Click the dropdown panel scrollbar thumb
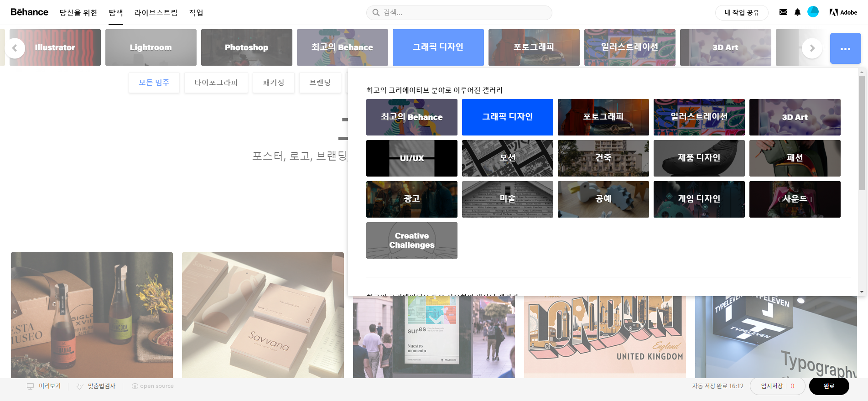The height and width of the screenshot is (401, 868). [862, 133]
